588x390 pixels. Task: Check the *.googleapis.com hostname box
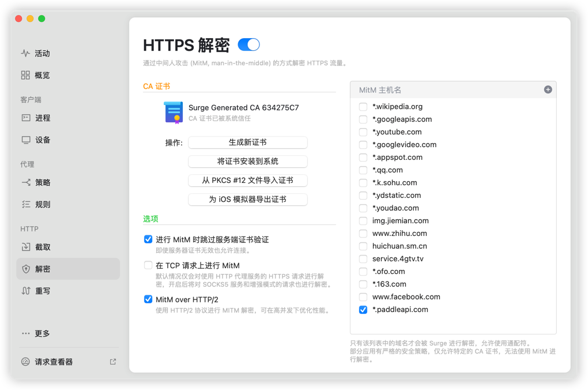coord(363,119)
